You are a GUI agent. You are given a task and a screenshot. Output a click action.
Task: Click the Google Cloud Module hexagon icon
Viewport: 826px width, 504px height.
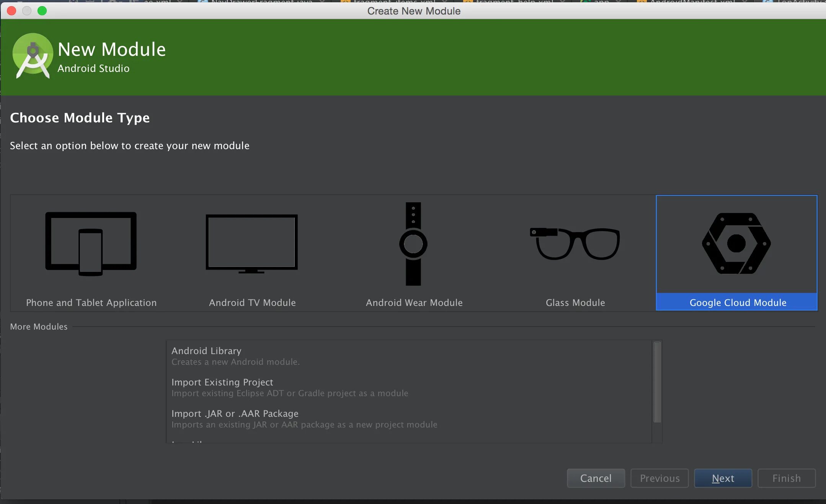pos(736,244)
